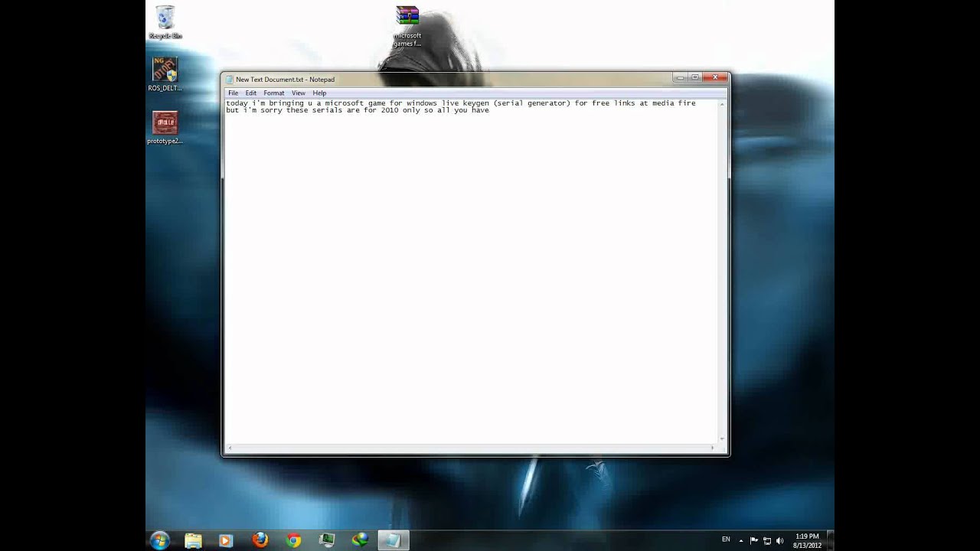The width and height of the screenshot is (980, 551).
Task: Click the word 'keygen' in the text
Action: (x=475, y=103)
